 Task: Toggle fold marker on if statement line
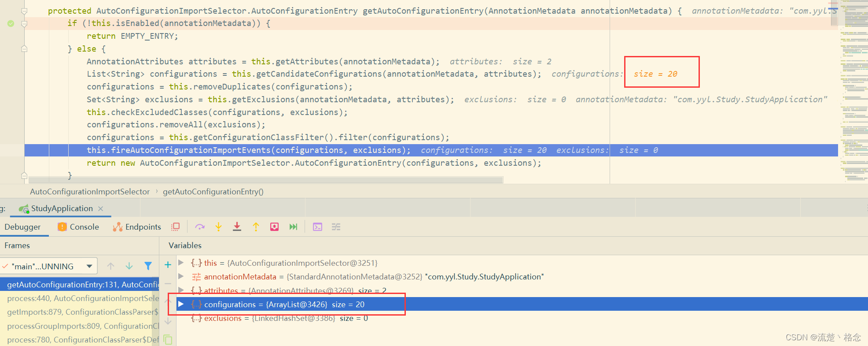(25, 23)
